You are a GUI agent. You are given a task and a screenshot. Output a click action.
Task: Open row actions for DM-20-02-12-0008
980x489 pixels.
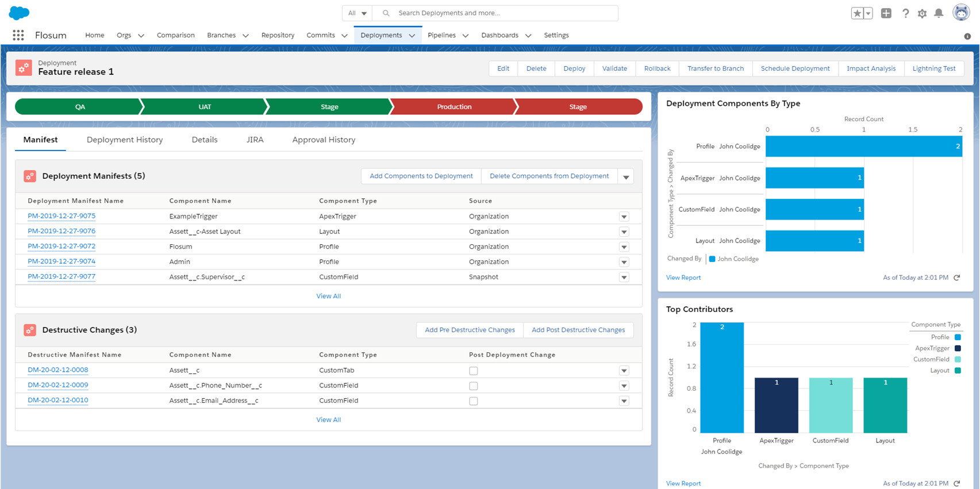[x=624, y=371]
